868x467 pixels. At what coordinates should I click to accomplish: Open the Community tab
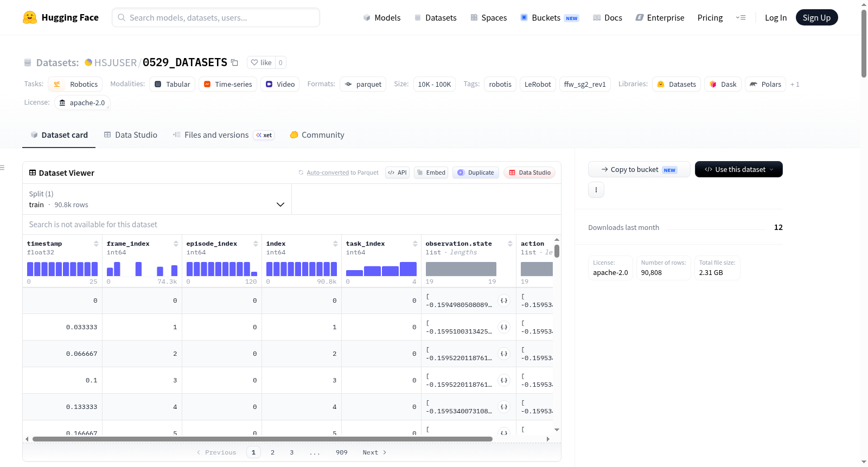click(x=317, y=135)
